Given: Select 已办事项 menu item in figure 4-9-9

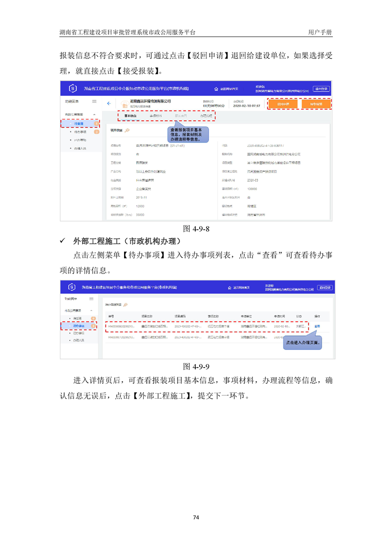Looking at the screenshot, I should click(79, 333).
